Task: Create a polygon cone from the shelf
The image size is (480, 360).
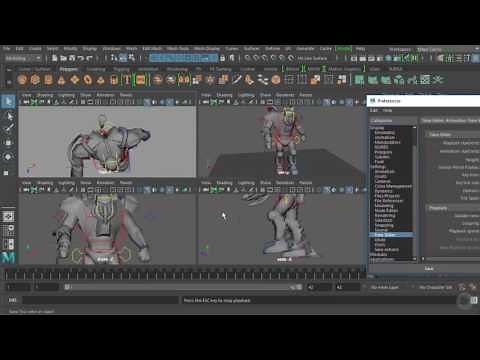Action: click(x=61, y=80)
